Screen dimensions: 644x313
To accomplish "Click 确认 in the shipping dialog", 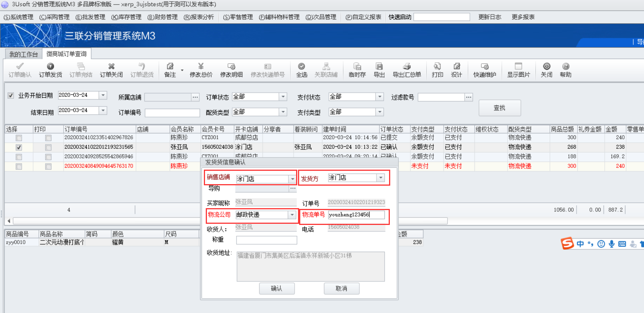I will coord(277,289).
